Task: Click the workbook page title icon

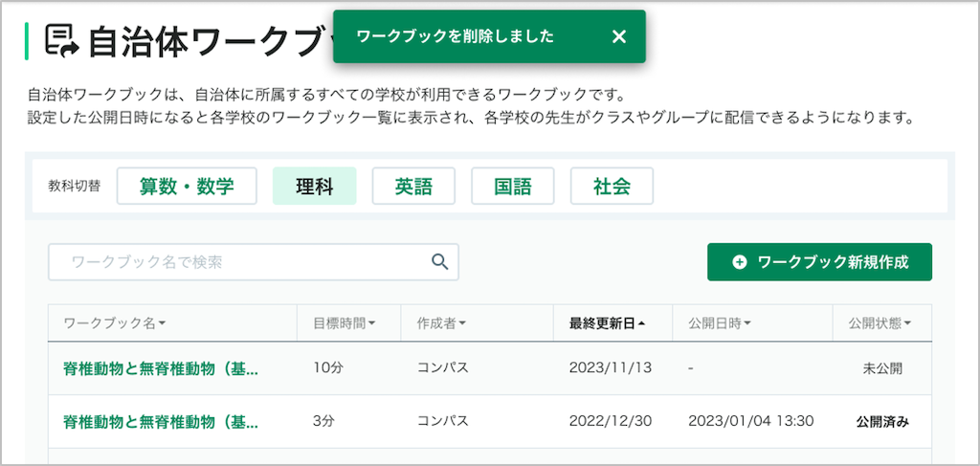Action: point(61,40)
